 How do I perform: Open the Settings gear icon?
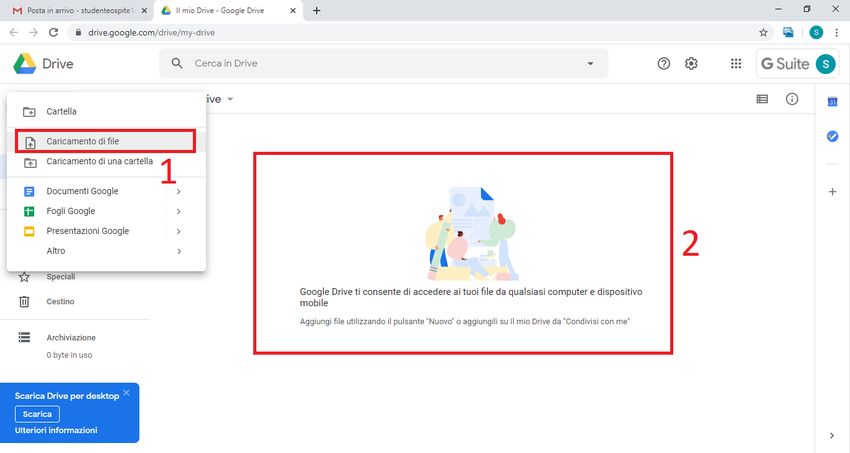coord(691,63)
